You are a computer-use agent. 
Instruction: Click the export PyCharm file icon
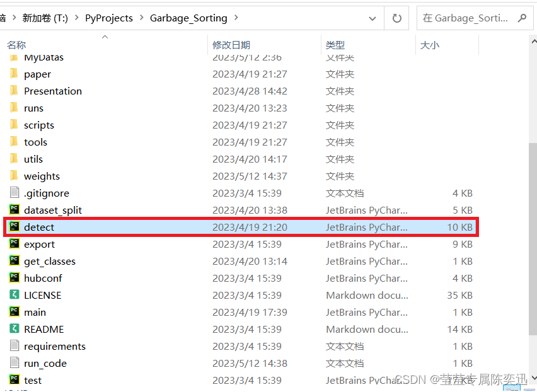[14, 244]
